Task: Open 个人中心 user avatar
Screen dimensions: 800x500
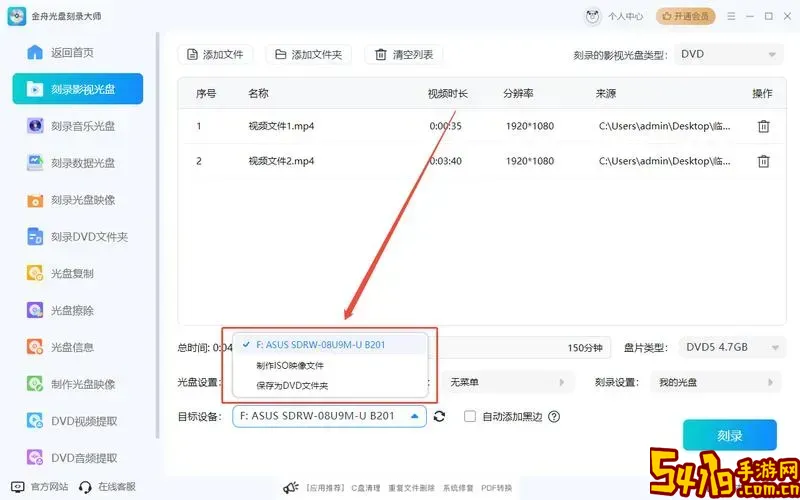Action: coord(592,16)
